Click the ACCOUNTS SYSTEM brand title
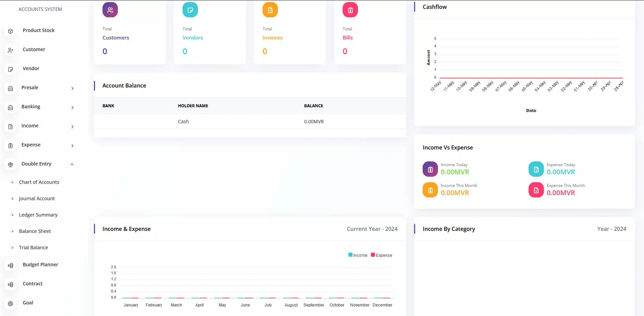Image resolution: width=644 pixels, height=316 pixels. pyautogui.click(x=40, y=9)
